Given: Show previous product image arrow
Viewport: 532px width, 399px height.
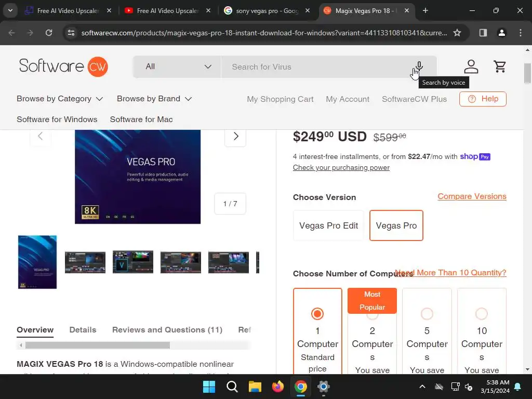Looking at the screenshot, I should [x=41, y=137].
